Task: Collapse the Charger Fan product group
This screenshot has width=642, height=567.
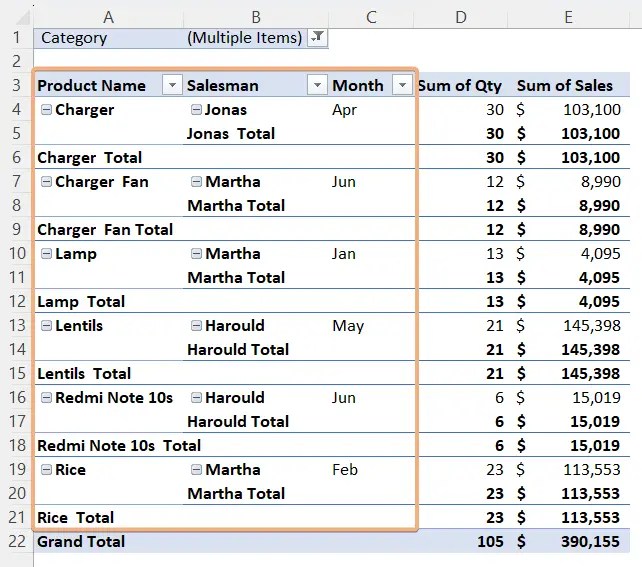Action: [x=46, y=181]
